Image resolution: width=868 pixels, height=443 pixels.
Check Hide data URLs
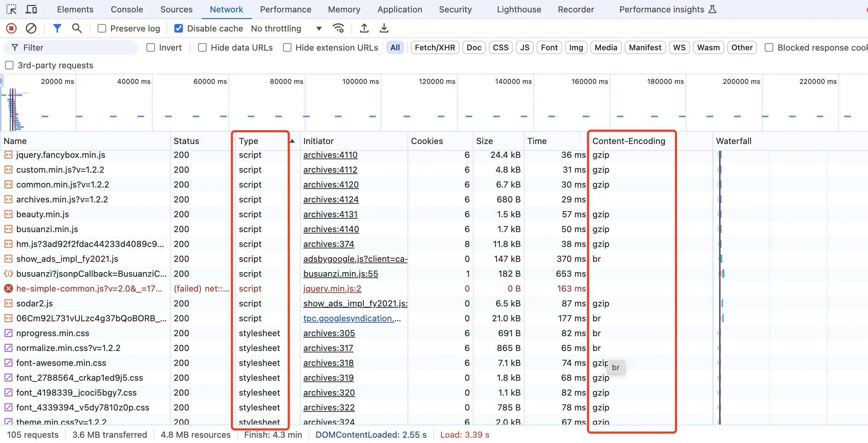point(202,47)
